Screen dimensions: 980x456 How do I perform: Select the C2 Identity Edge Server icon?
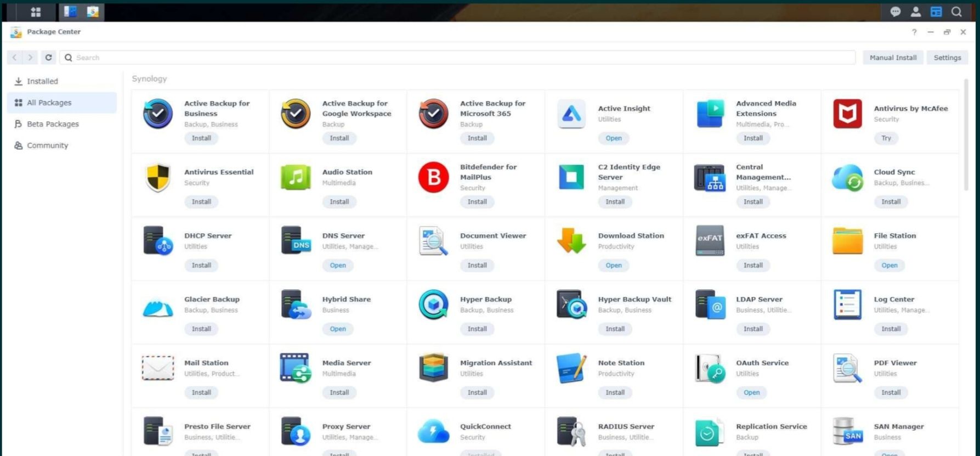(x=571, y=177)
